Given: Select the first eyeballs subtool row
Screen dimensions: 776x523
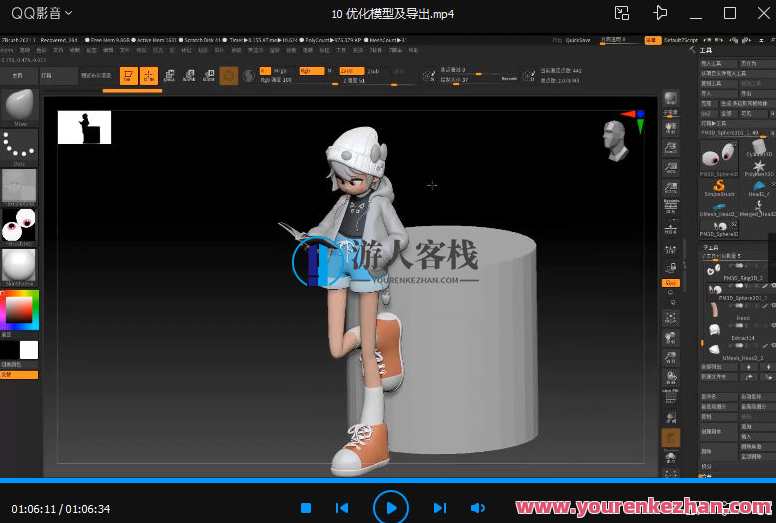Looking at the screenshot, I should pos(737,271).
